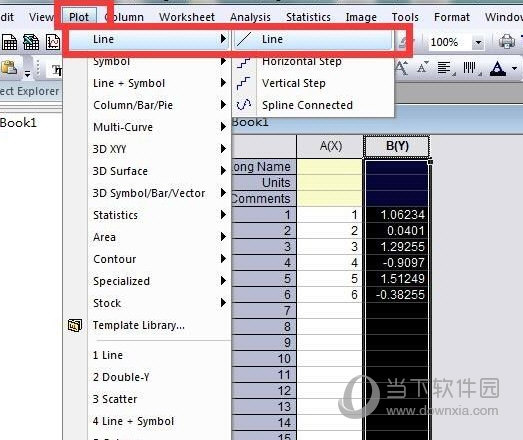Expand the Specialized submenu
523x440 pixels.
coord(147,281)
